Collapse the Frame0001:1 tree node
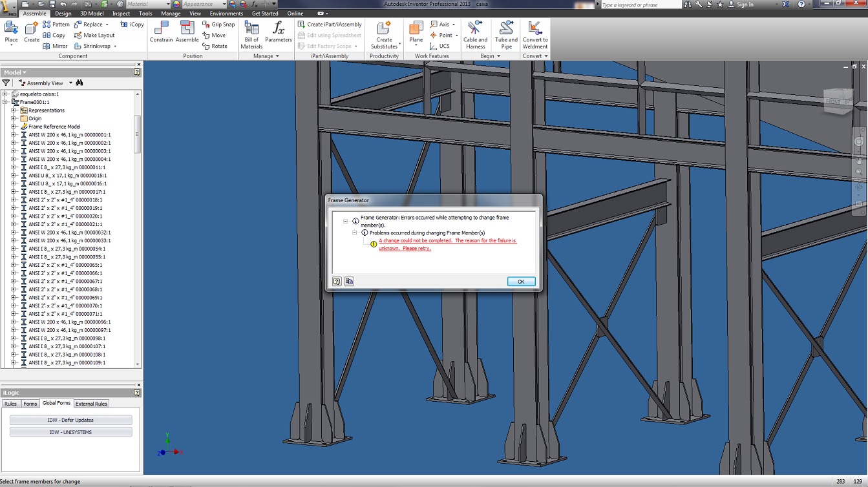The width and height of the screenshot is (868, 487). 5,102
